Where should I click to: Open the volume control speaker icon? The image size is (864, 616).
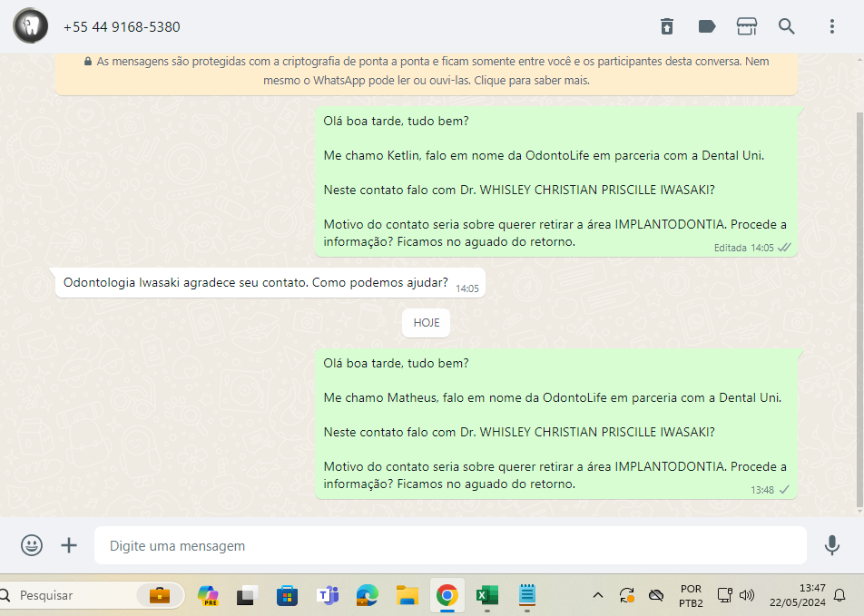pos(747,595)
